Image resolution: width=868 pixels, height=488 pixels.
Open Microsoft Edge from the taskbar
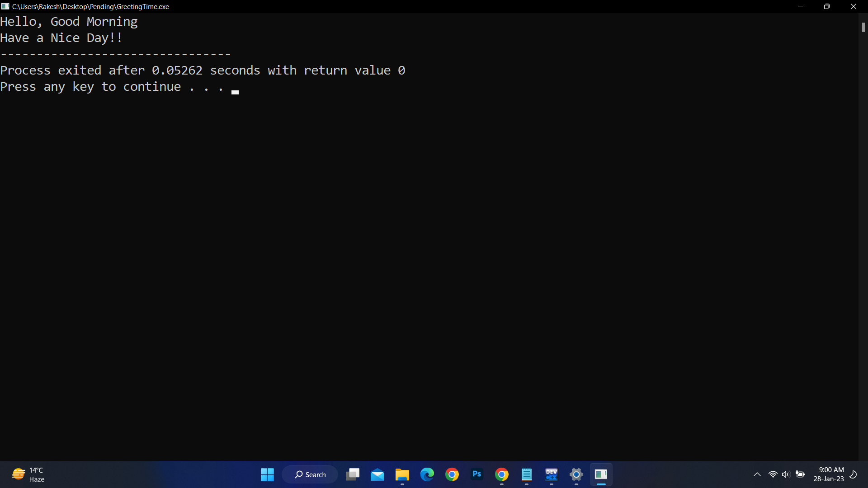pyautogui.click(x=427, y=474)
